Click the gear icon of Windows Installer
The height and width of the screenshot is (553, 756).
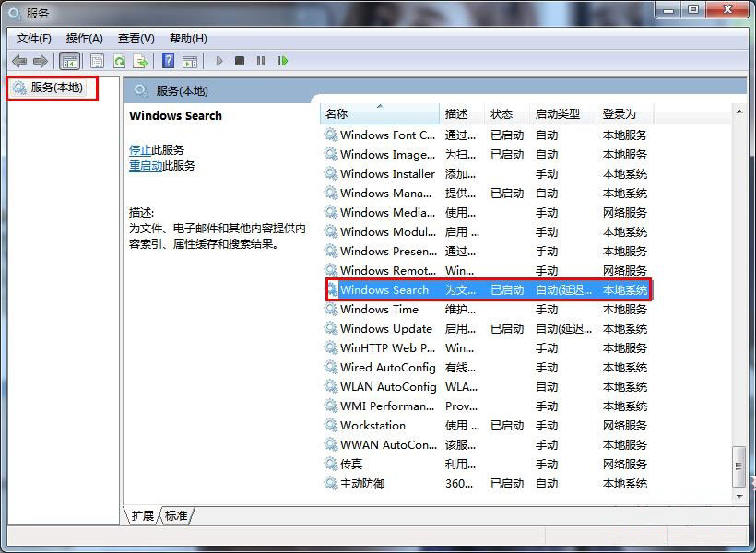click(x=331, y=173)
